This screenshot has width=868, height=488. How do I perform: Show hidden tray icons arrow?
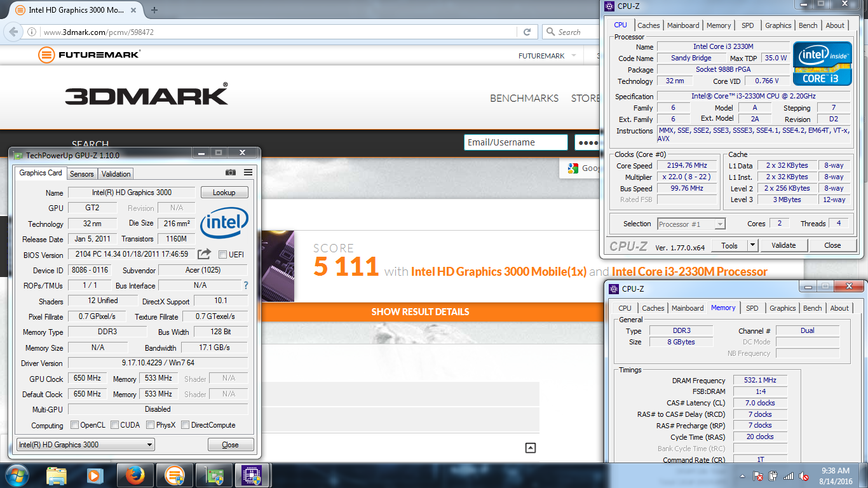click(x=743, y=476)
